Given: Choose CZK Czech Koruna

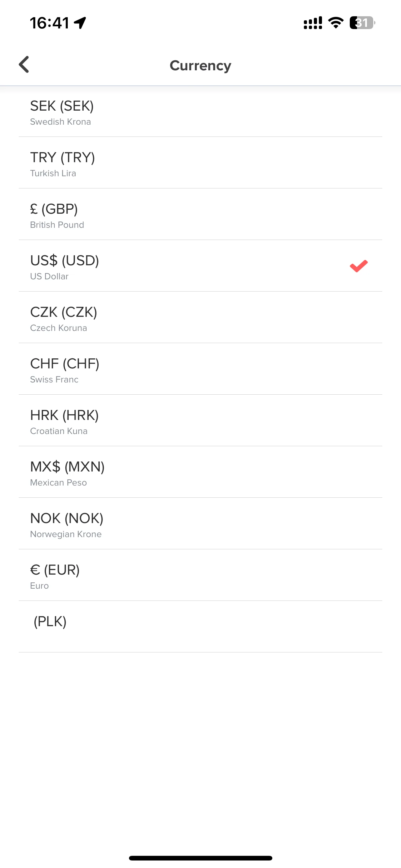Looking at the screenshot, I should pos(200,317).
